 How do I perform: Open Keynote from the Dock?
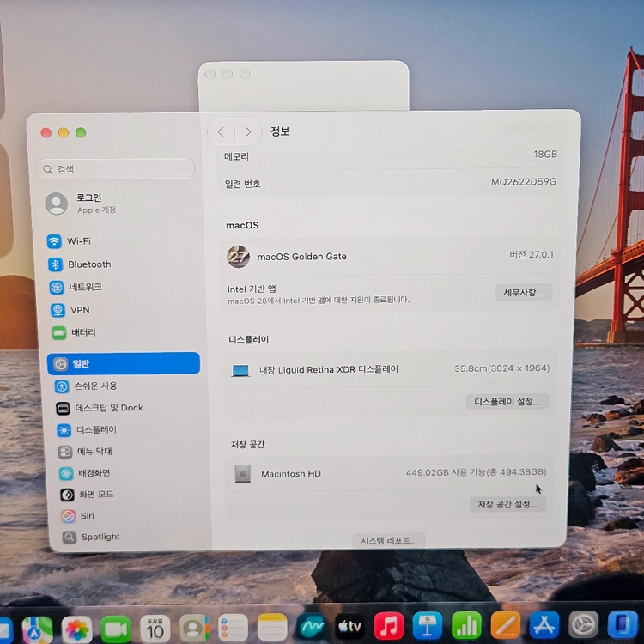(428, 626)
